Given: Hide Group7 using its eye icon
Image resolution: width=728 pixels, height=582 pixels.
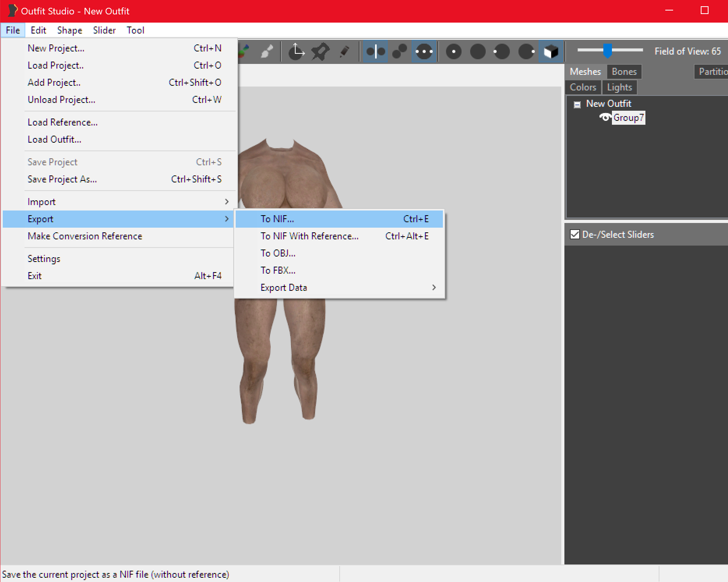Looking at the screenshot, I should (x=605, y=118).
